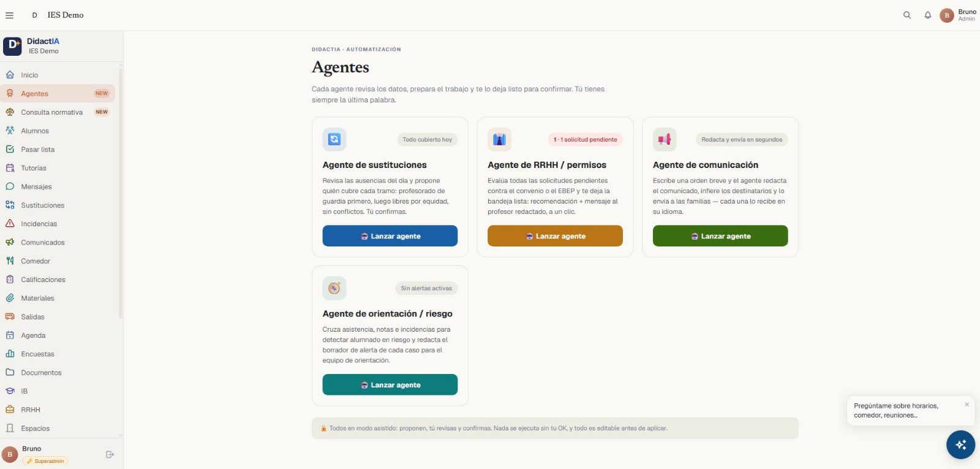Image resolution: width=980 pixels, height=469 pixels.
Task: Click the Mensajes chat icon
Action: [10, 186]
